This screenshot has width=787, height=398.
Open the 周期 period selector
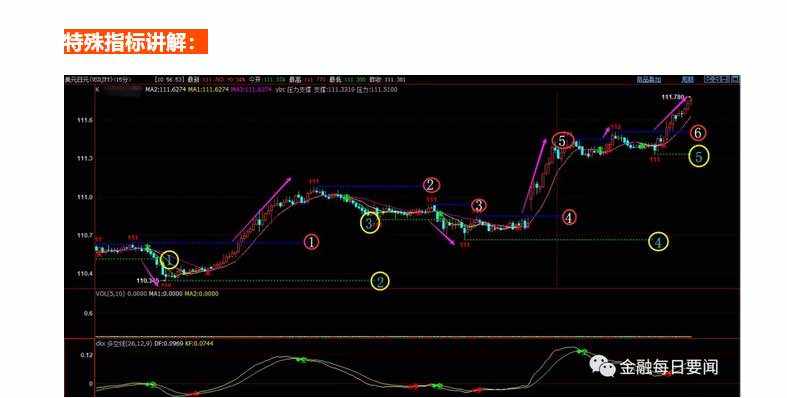(x=687, y=80)
